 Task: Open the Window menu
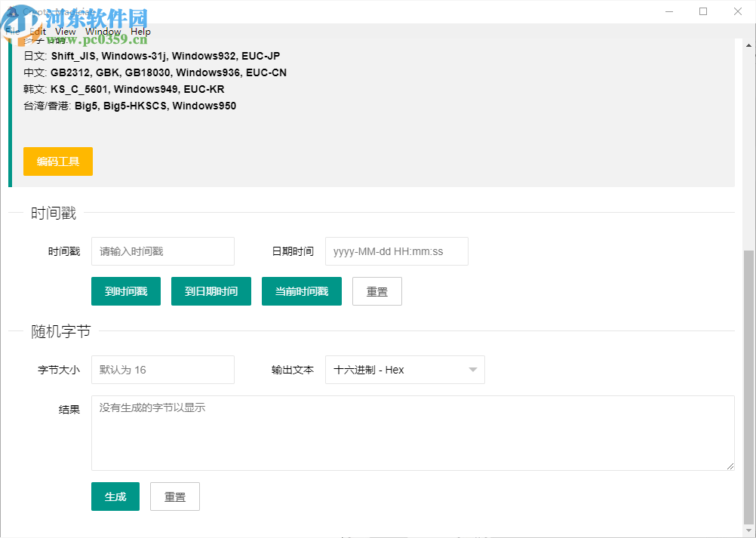tap(103, 31)
